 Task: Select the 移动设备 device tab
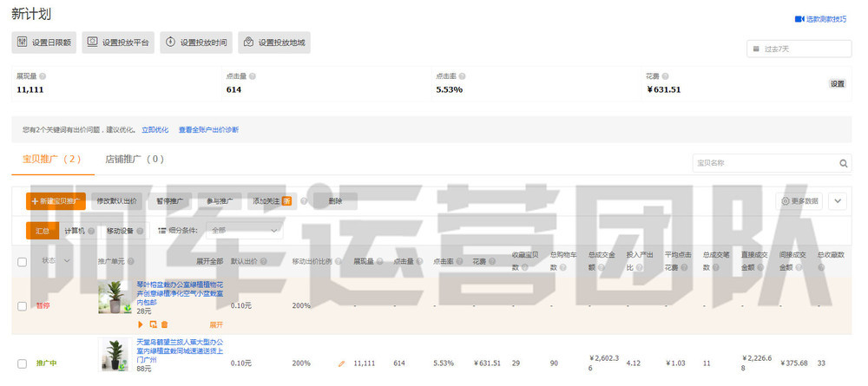click(x=120, y=231)
